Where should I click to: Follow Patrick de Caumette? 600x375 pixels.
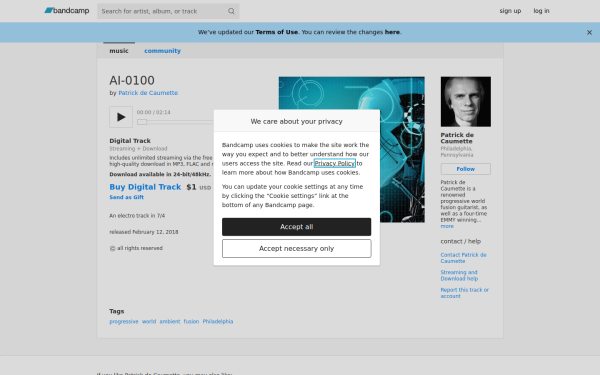point(466,169)
